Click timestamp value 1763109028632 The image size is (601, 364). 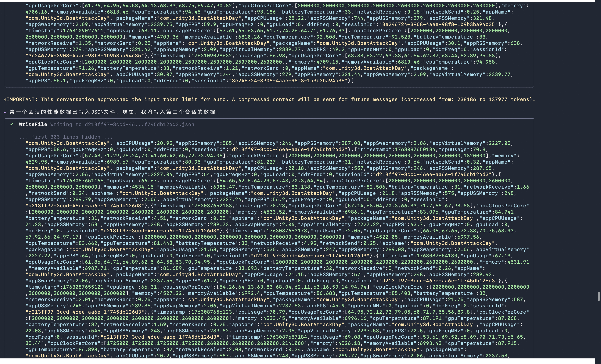pos(211,56)
